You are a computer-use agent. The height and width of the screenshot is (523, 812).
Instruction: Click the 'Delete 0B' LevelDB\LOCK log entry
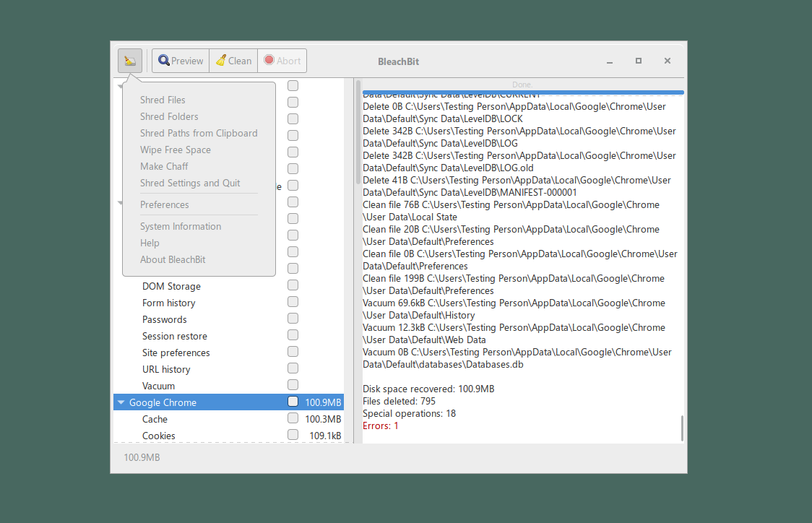514,113
